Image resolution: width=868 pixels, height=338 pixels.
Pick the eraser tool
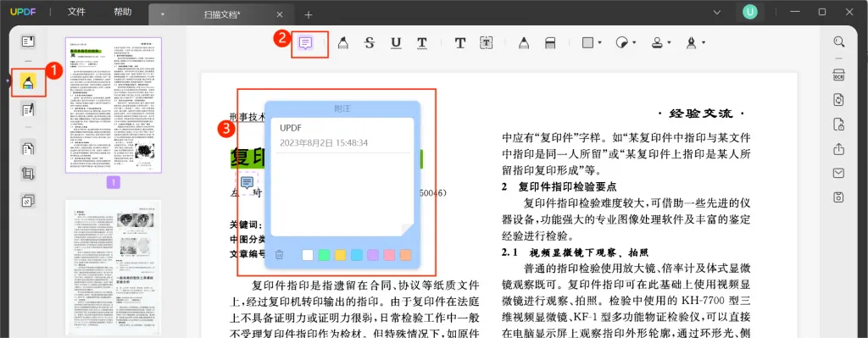pyautogui.click(x=550, y=42)
